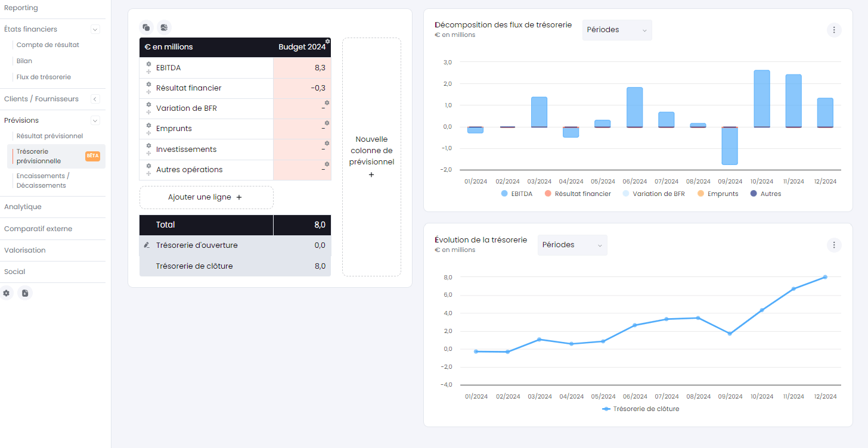The width and height of the screenshot is (868, 448).
Task: Open Flux de trésorerie page
Action: [44, 77]
